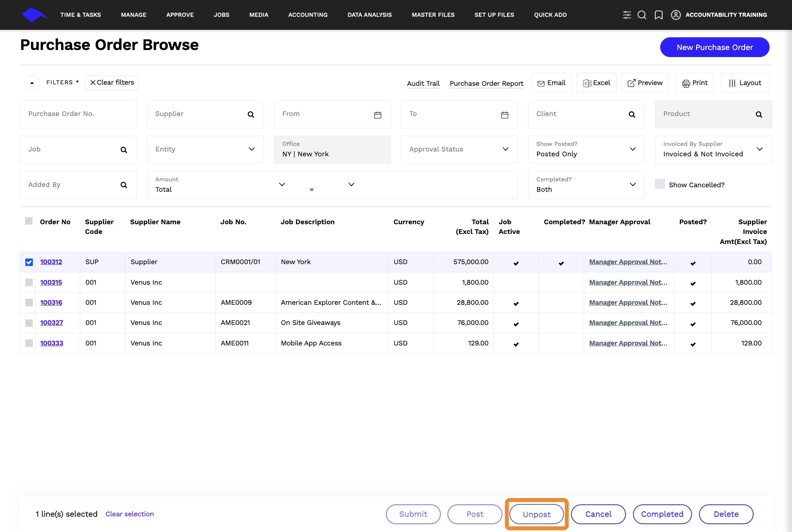Screen dimensions: 792x532
Task: Open purchase order 100327 link
Action: [x=52, y=323]
